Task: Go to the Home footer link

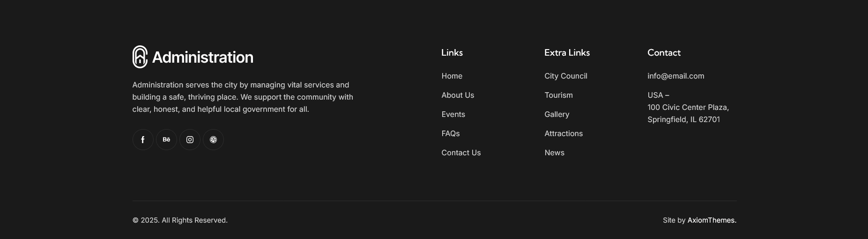Action: coord(452,76)
